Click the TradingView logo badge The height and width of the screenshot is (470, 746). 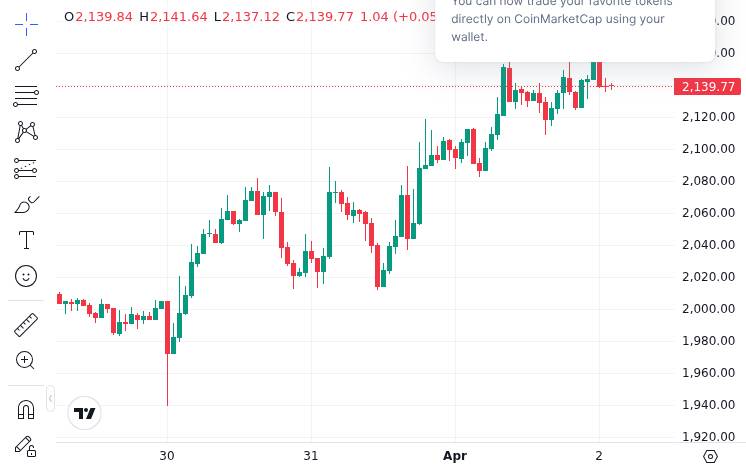[x=84, y=413]
